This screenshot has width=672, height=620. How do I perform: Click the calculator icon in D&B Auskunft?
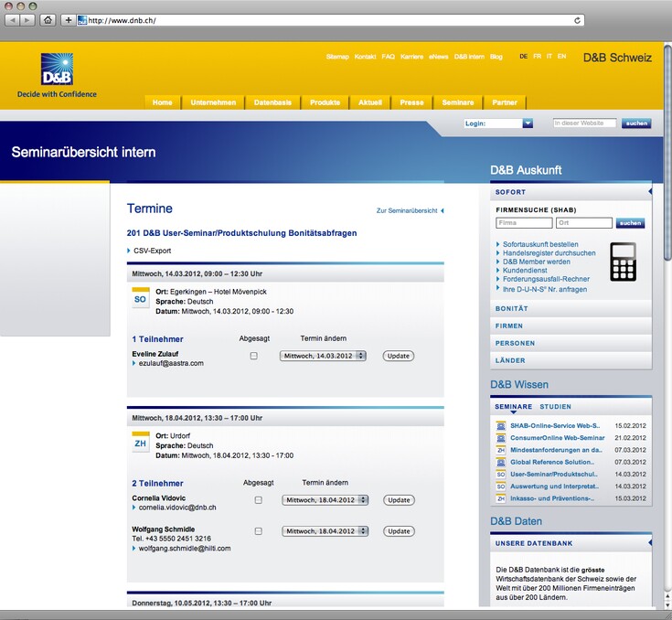coord(623,262)
